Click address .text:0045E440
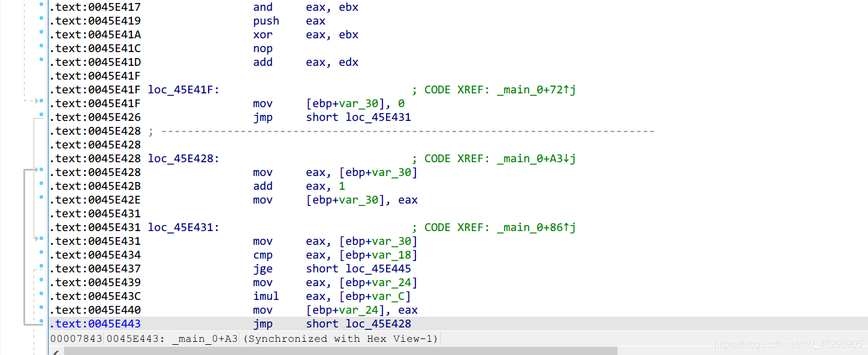868x355 pixels. click(x=95, y=310)
